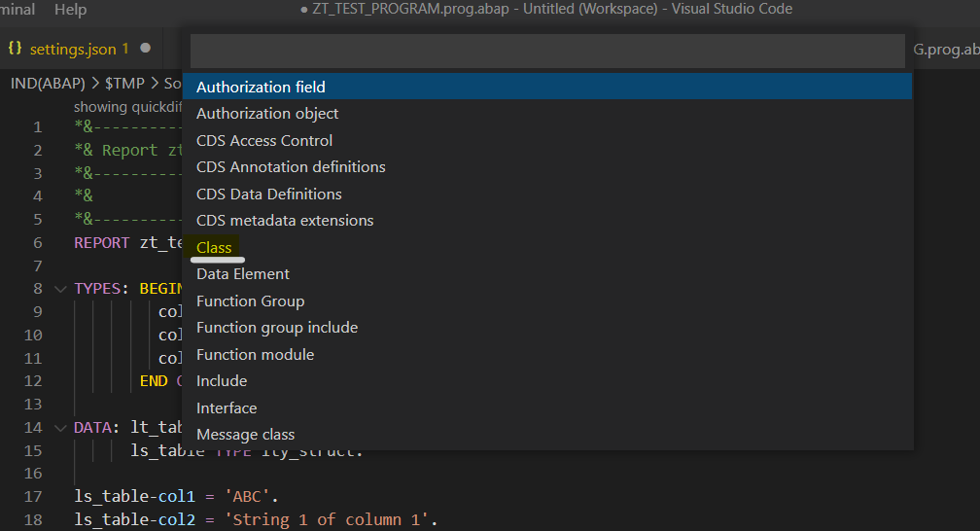The image size is (980, 531).
Task: Select the Class object type
Action: pyautogui.click(x=214, y=248)
